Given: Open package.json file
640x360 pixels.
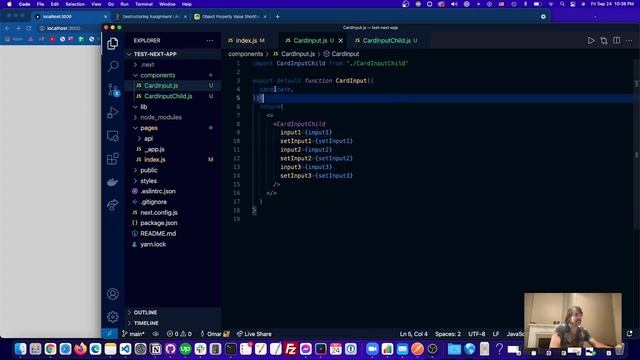Looking at the screenshot, I should coord(173,223).
